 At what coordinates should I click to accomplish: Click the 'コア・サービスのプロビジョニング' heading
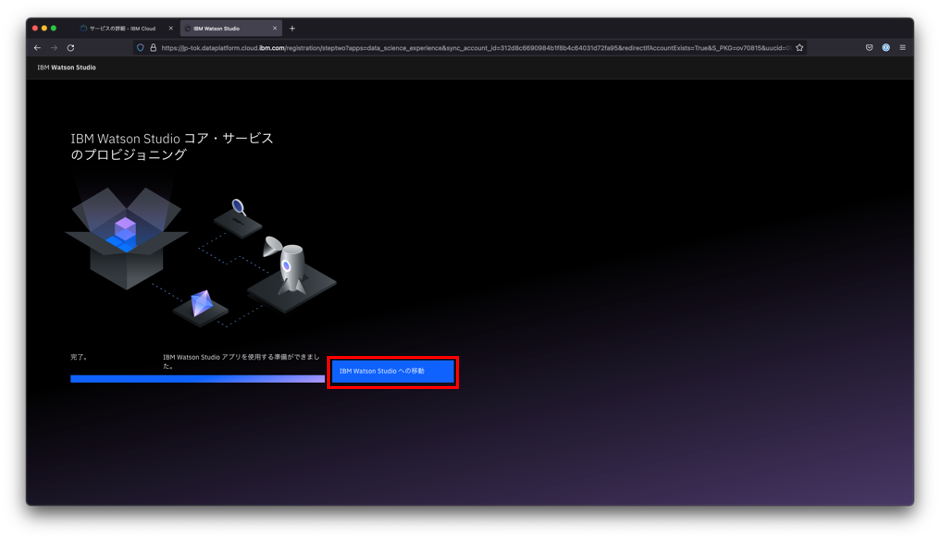coord(172,146)
